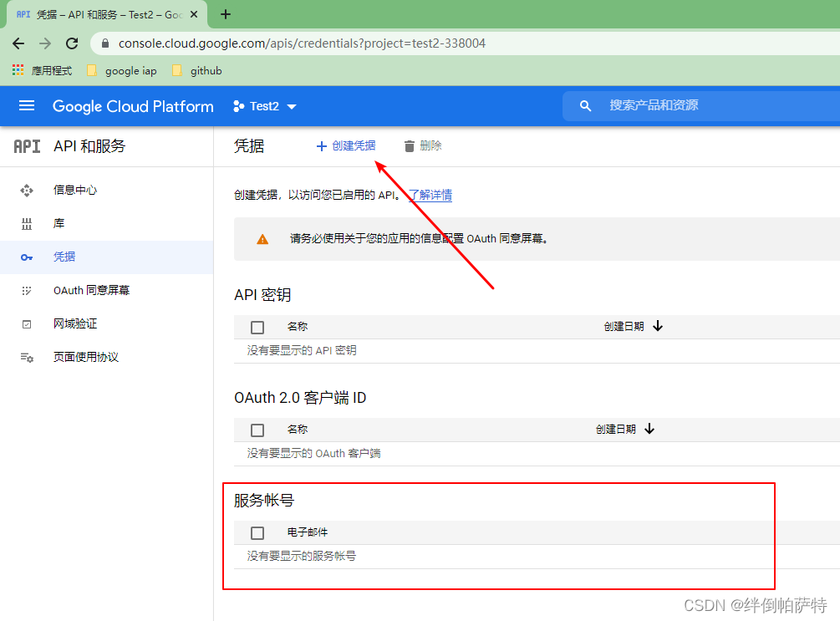Click the plus icon of 创建凭据

tap(322, 146)
